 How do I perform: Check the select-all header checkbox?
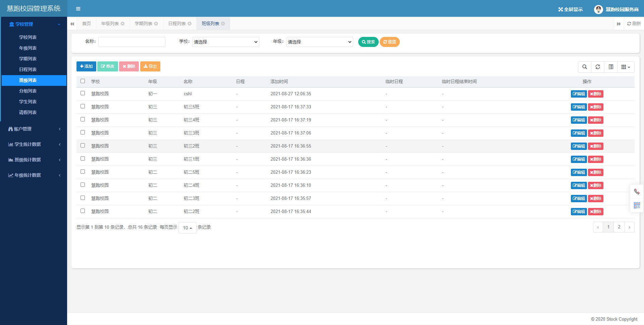tap(83, 81)
